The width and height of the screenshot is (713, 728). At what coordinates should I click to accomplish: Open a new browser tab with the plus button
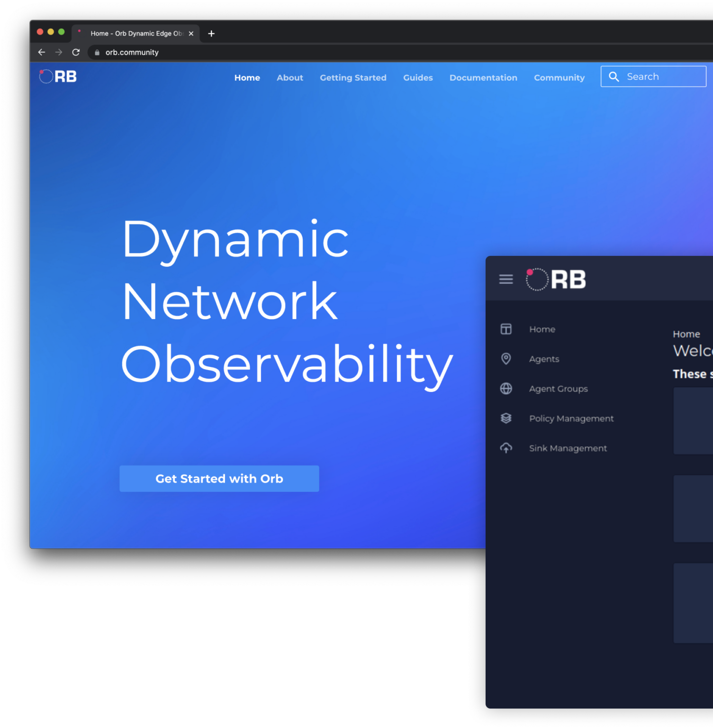211,33
